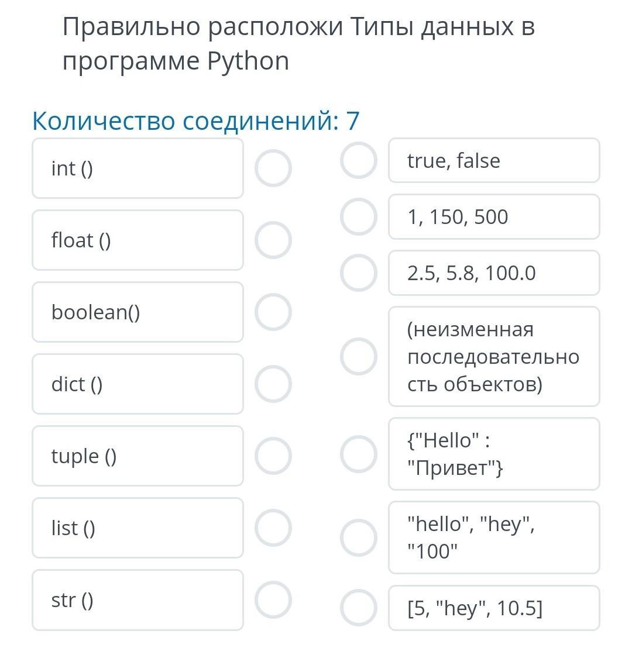Image resolution: width=632 pixels, height=672 pixels.
Task: Click the dict () answer box
Action: click(138, 384)
